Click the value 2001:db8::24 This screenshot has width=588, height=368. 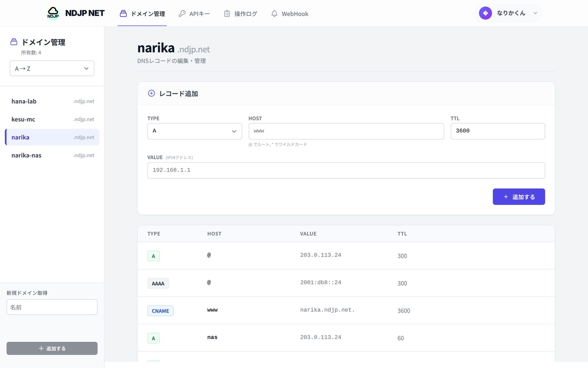pyautogui.click(x=320, y=283)
